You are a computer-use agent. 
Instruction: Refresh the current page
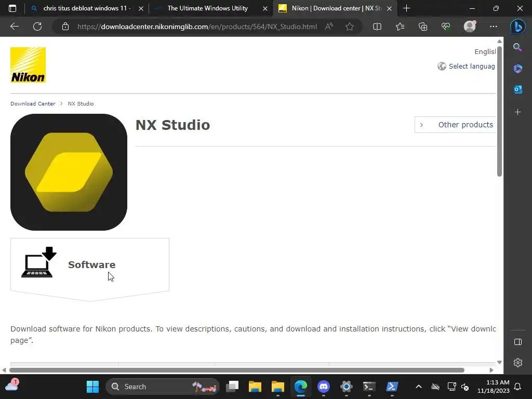[37, 26]
